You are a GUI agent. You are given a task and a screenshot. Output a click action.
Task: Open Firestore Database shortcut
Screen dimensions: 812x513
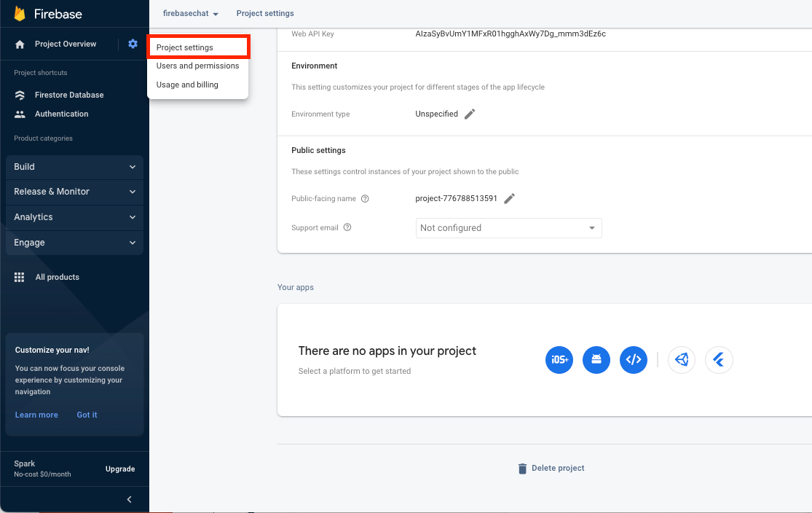click(69, 95)
